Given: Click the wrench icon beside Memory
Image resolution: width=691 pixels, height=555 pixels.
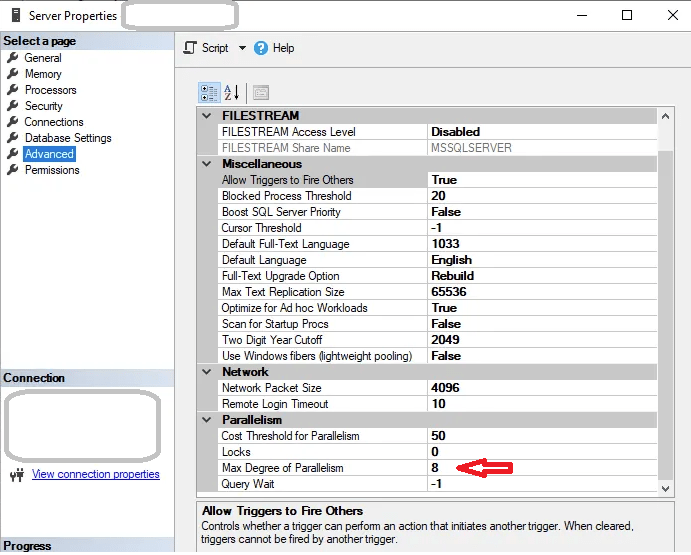Looking at the screenshot, I should click(12, 74).
